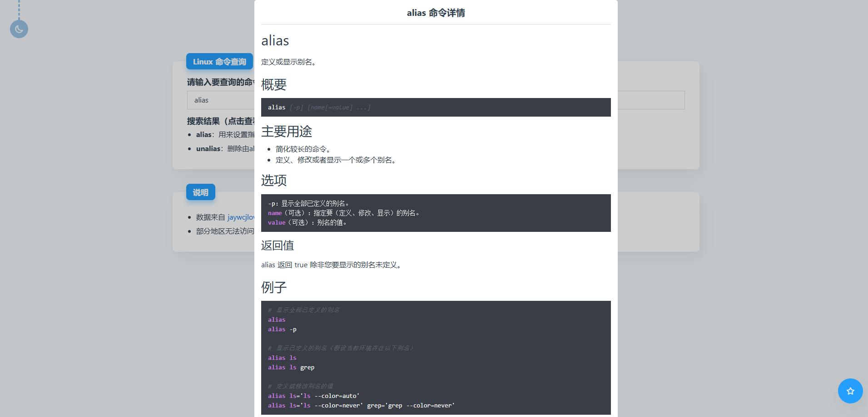The height and width of the screenshot is (417, 868).
Task: Click the option line -p: 显示全部已定义的别名。
Action: click(x=308, y=203)
